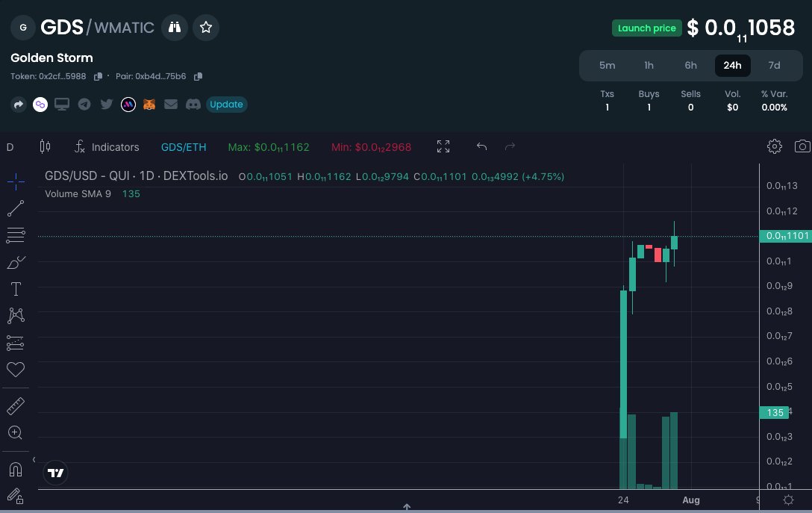Select the long position forecasting tool
The height and width of the screenshot is (513, 812).
16,343
